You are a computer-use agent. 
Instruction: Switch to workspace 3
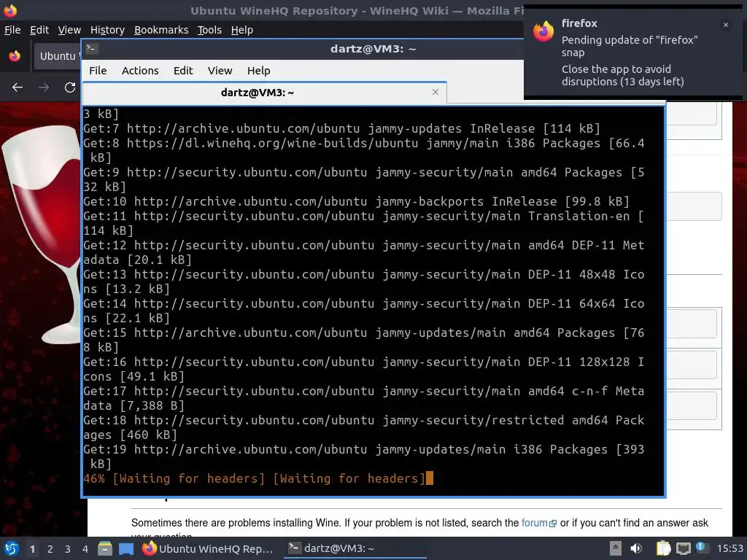(x=68, y=549)
